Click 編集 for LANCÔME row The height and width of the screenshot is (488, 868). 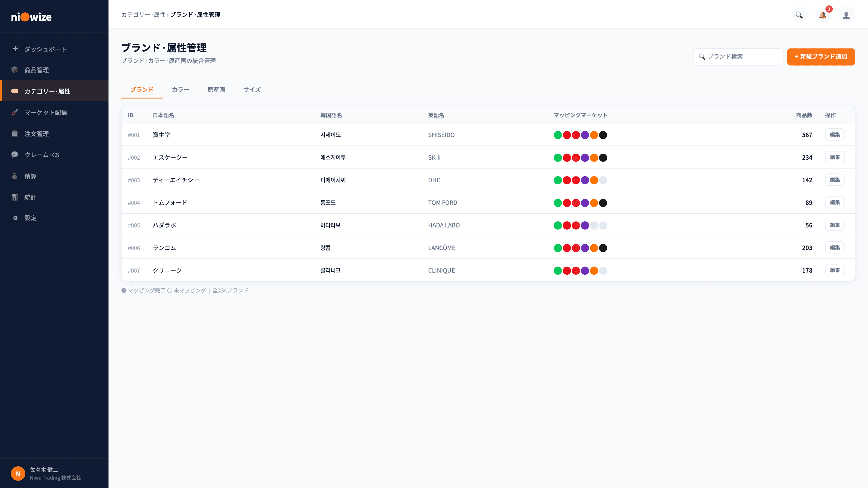835,247
